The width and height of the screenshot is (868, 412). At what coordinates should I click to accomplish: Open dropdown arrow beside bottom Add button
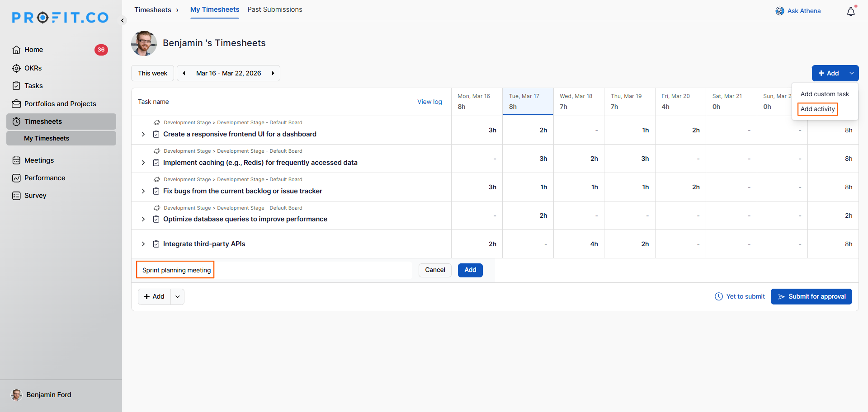click(x=178, y=297)
